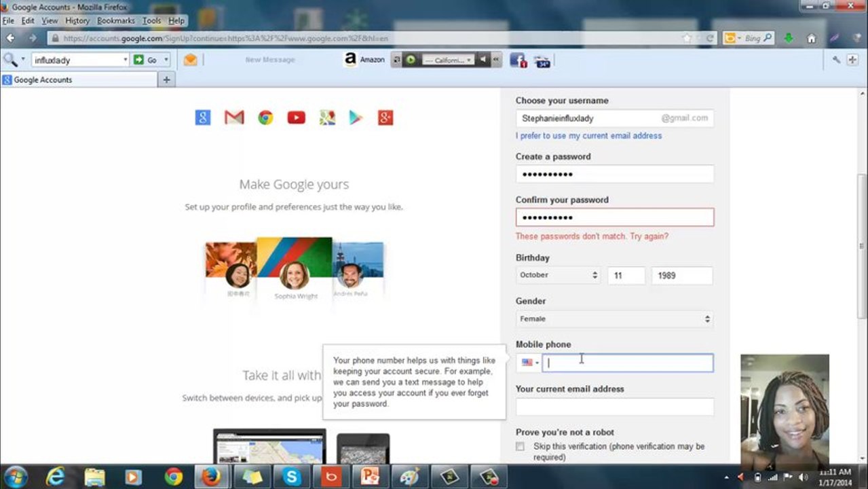This screenshot has height=489, width=868.
Task: Click the toolbar magnifier search icon
Action: pos(10,60)
